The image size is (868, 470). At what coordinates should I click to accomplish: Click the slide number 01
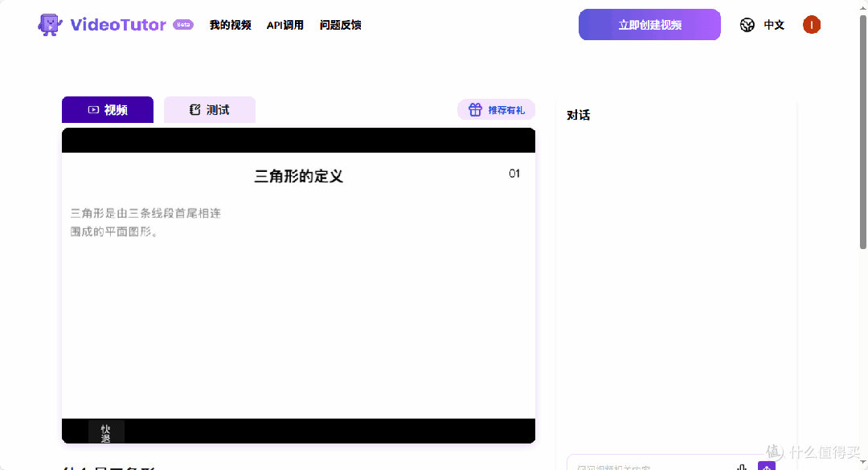pos(514,174)
